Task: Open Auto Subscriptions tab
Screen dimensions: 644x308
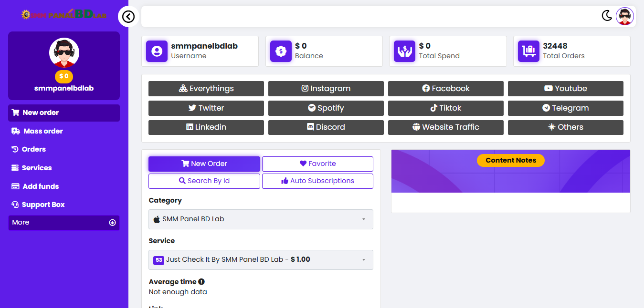Action: click(317, 181)
